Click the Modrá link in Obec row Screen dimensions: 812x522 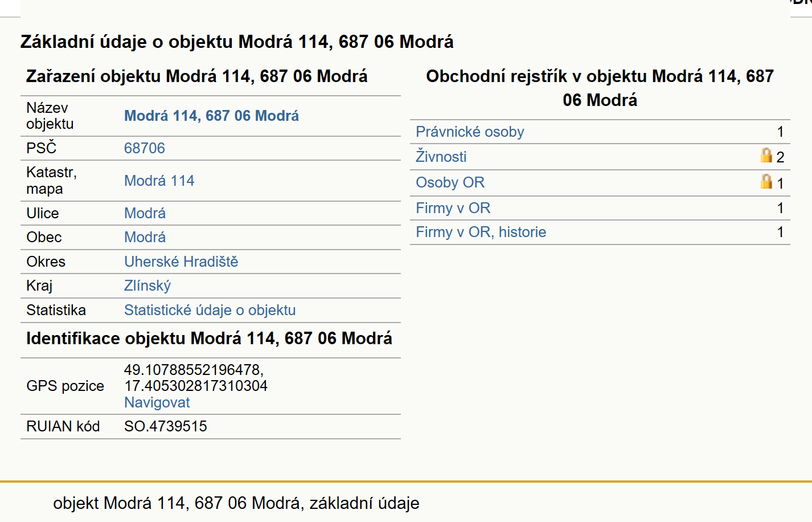coord(145,237)
